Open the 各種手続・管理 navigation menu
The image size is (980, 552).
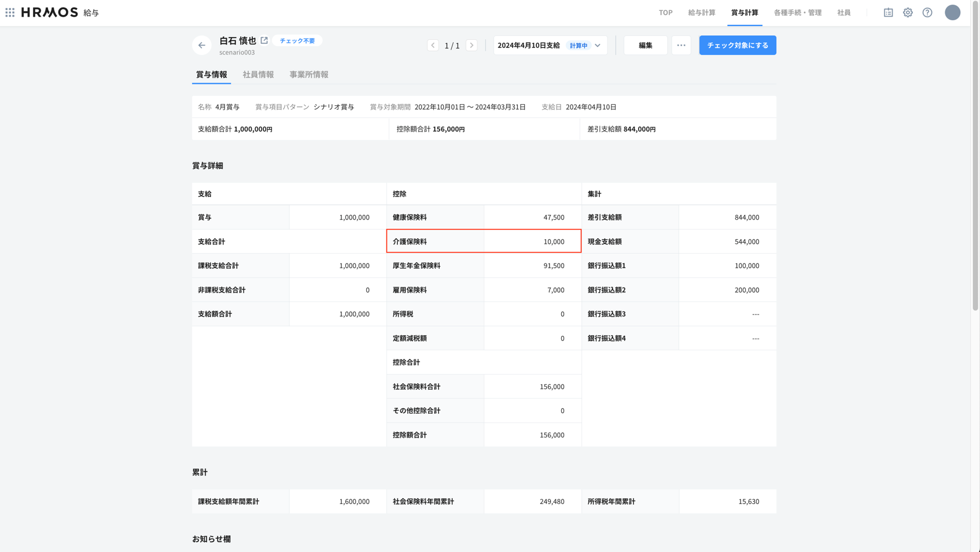pyautogui.click(x=797, y=12)
